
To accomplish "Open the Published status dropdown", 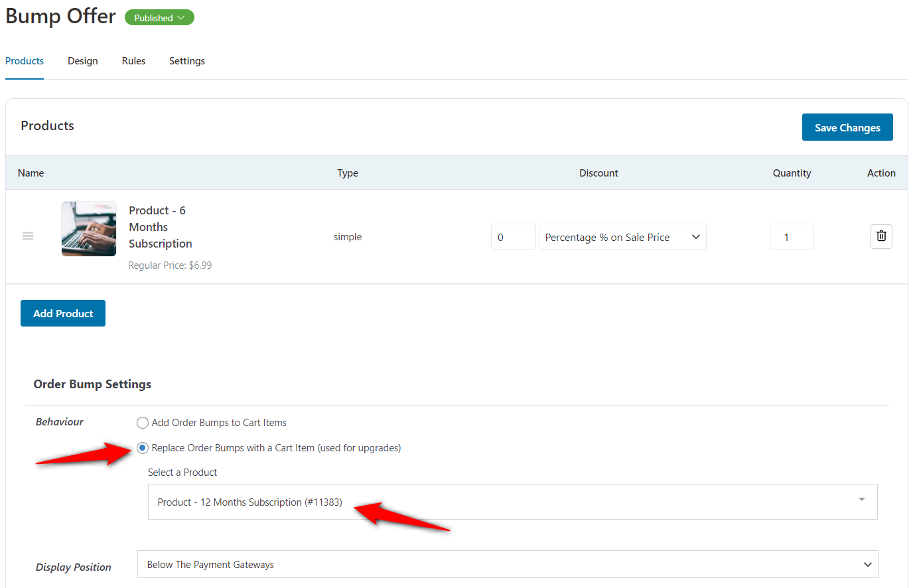I will 159,18.
